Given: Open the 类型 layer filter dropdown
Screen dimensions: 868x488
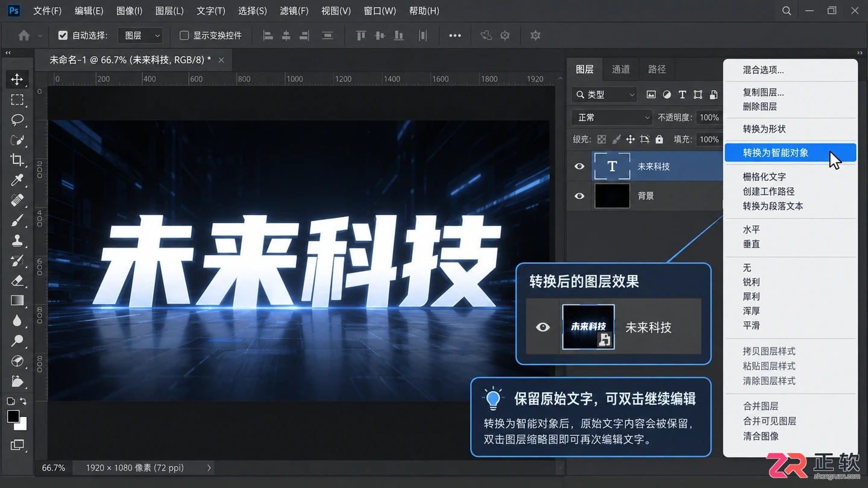Looking at the screenshot, I should coord(604,95).
